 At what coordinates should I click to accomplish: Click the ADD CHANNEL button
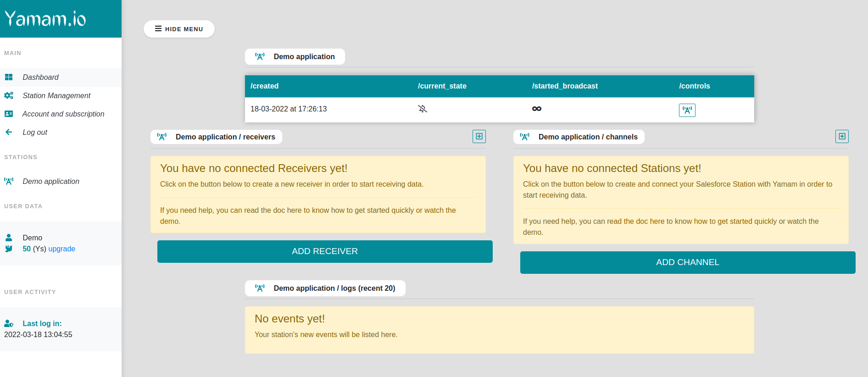click(x=688, y=262)
